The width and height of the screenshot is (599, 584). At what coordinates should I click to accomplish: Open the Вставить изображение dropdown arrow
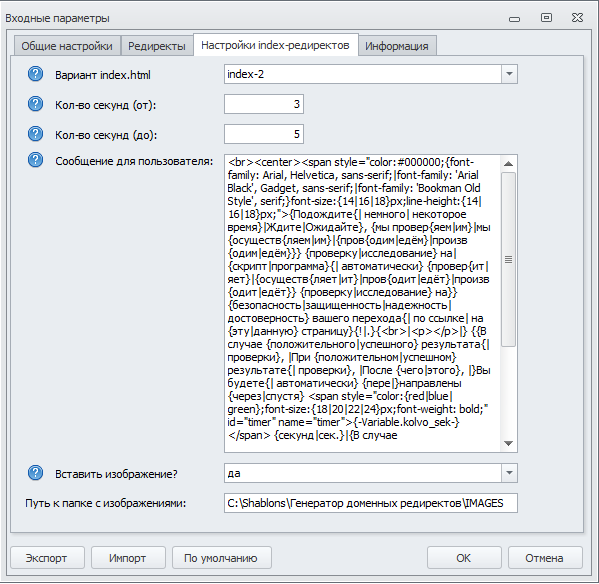(x=509, y=473)
